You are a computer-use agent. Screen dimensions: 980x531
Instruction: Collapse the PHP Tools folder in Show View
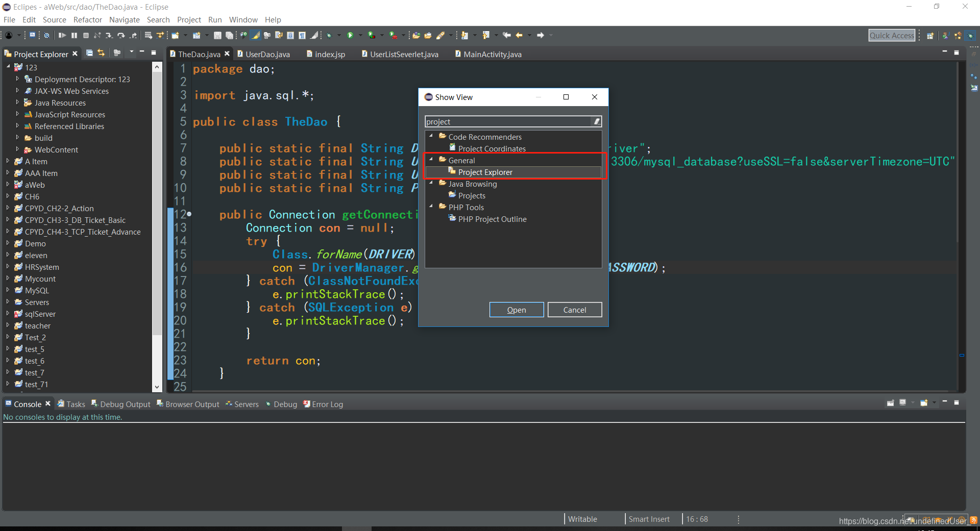431,207
